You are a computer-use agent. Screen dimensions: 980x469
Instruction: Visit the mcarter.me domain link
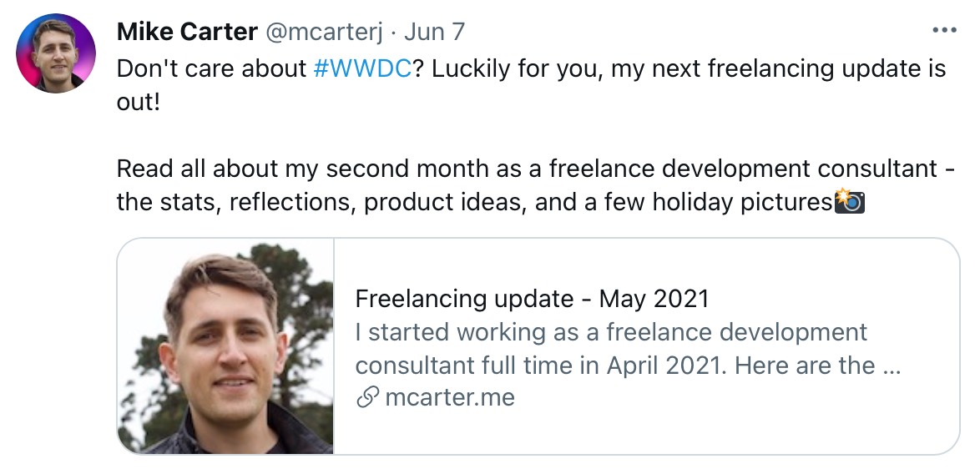[449, 398]
